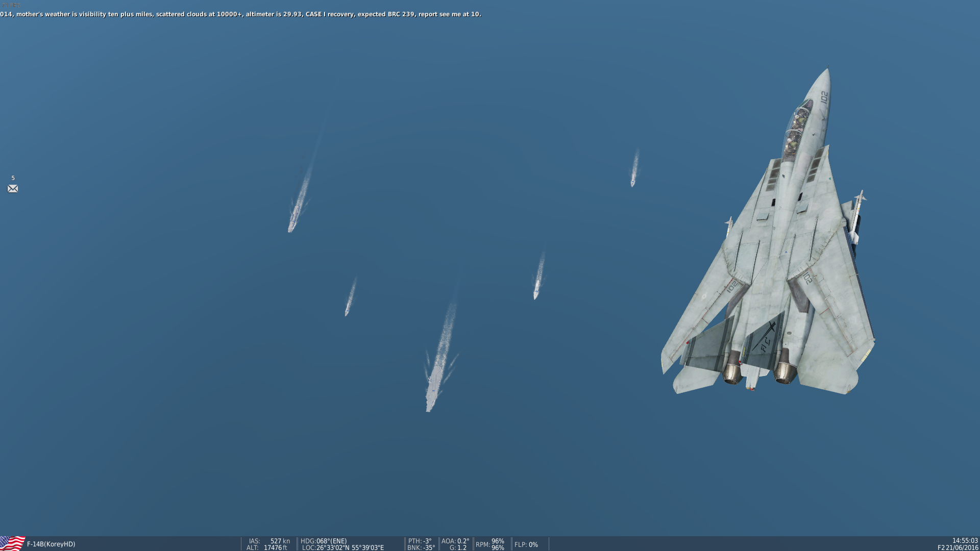Click the radio message text about CASE I recovery

240,14
